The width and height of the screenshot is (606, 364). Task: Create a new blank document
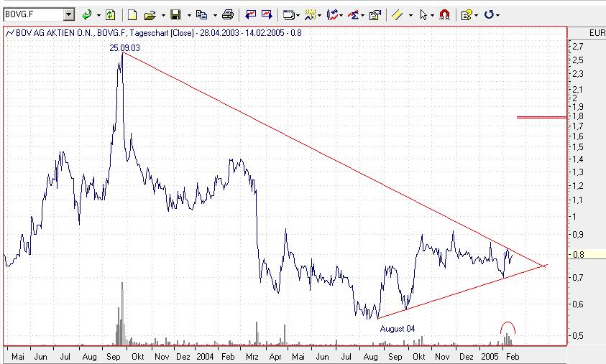pos(132,14)
